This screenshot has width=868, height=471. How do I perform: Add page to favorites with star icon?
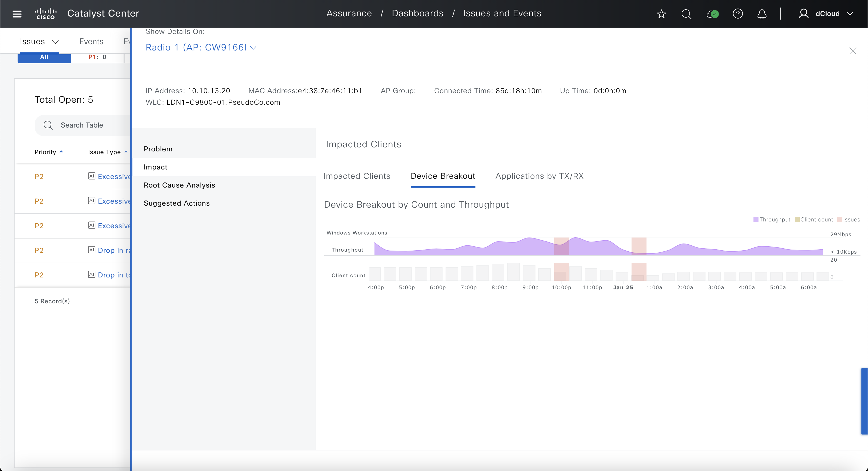[662, 14]
